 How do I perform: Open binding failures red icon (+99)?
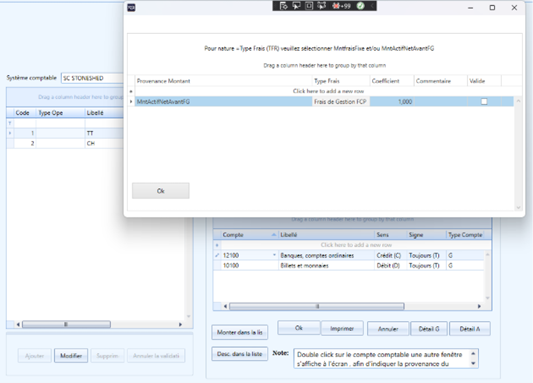click(x=341, y=6)
